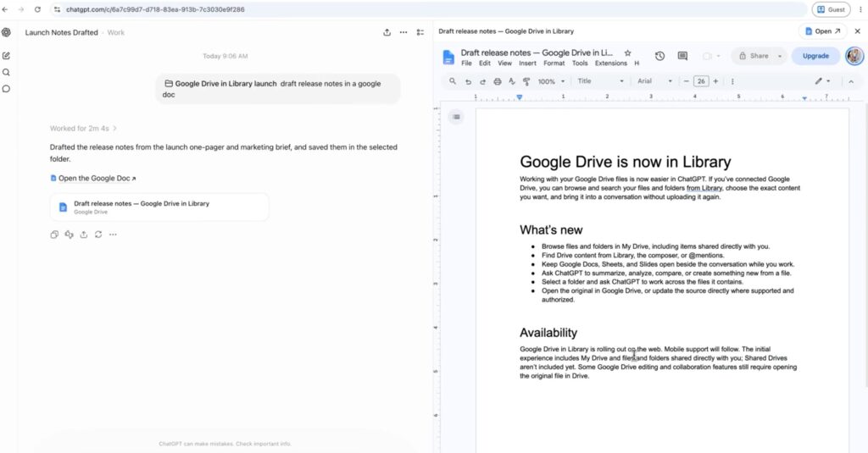Open the editing mode pencil dropdown
This screenshot has width=868, height=453.
pos(822,81)
